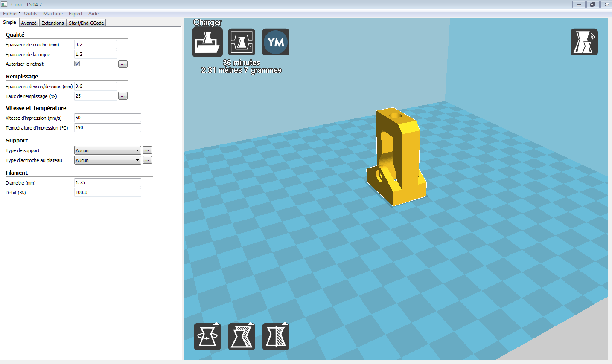Click the Epaisseur de couche input field
The image size is (612, 364).
click(x=95, y=45)
